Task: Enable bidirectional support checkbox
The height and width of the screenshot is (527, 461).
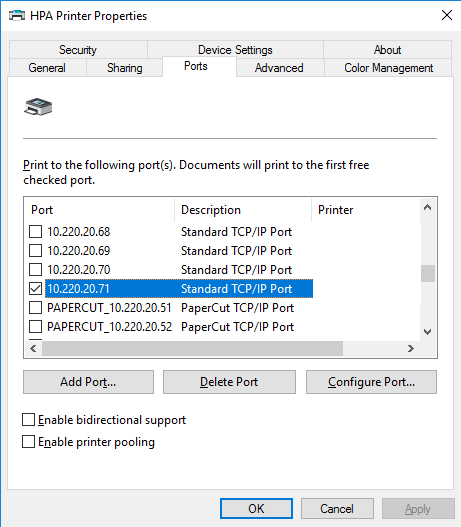Action: (29, 420)
